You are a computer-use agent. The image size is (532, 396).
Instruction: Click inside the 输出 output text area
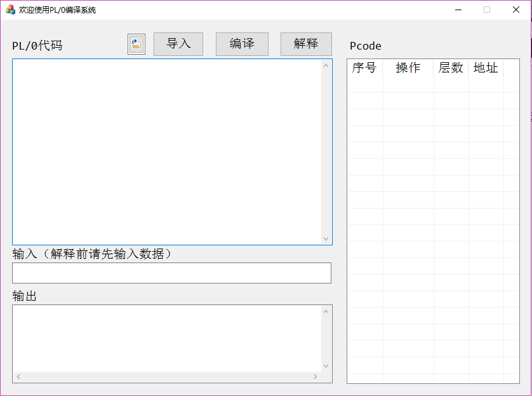[x=167, y=338]
